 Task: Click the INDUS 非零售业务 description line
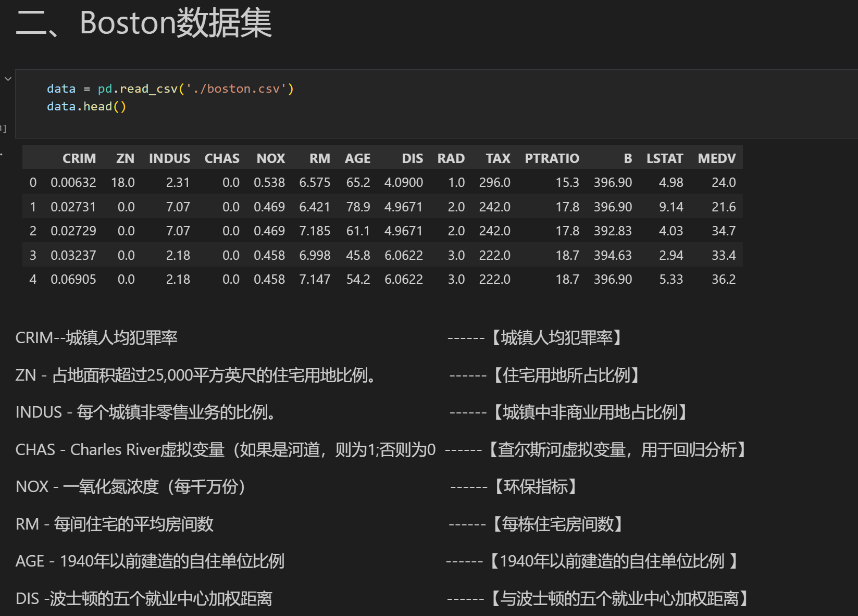[145, 412]
